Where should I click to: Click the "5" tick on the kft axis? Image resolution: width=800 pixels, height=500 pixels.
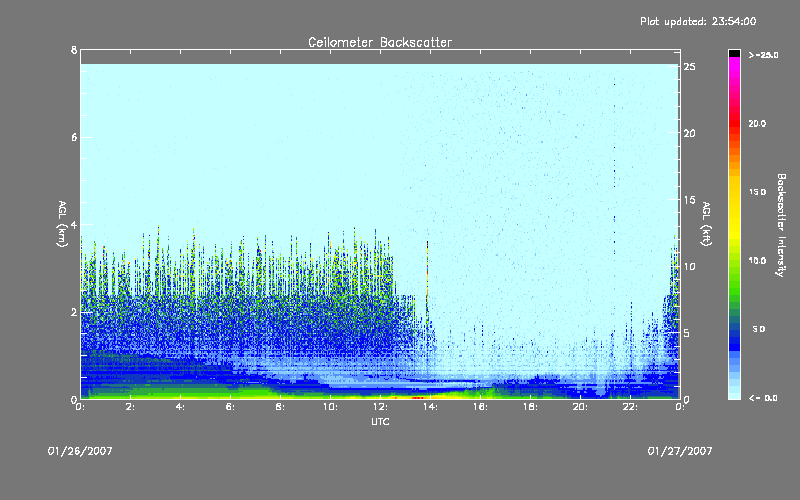pyautogui.click(x=687, y=333)
